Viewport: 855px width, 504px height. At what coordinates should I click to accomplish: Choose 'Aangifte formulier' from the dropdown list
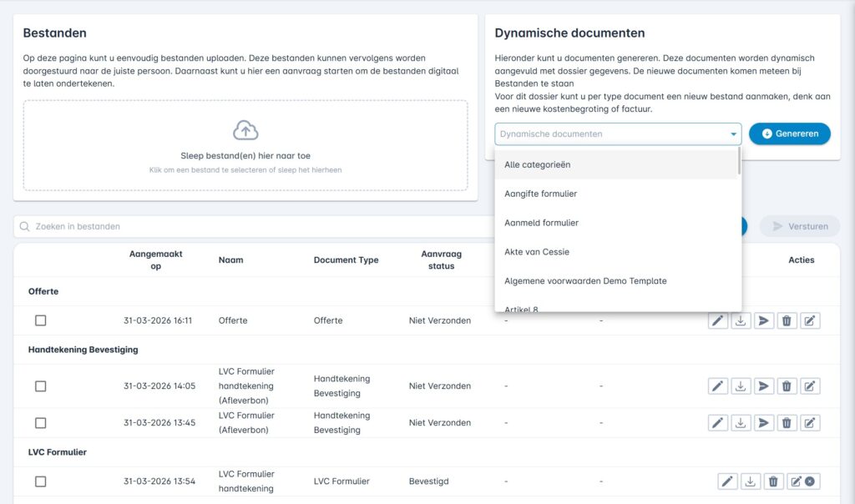coord(541,194)
